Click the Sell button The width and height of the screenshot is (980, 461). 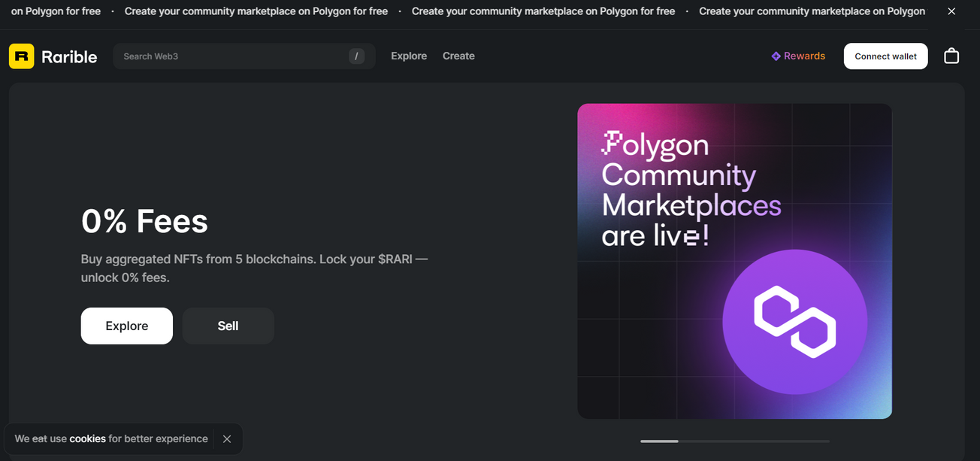(228, 326)
